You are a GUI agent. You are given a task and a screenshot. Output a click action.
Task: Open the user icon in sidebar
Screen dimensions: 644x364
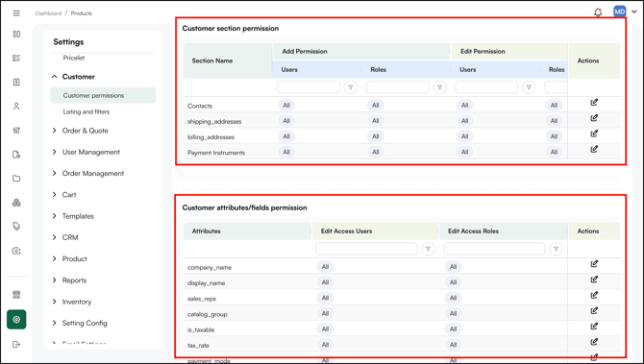click(16, 107)
